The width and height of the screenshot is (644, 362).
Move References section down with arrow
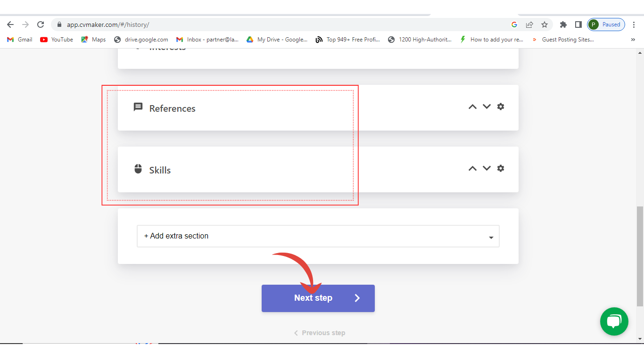[x=487, y=107]
